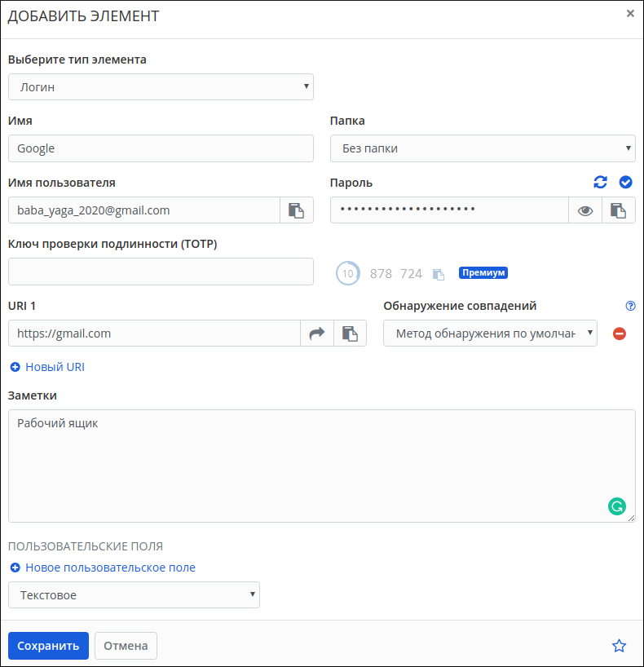Open match detection help icon
644x667 pixels.
(630, 307)
